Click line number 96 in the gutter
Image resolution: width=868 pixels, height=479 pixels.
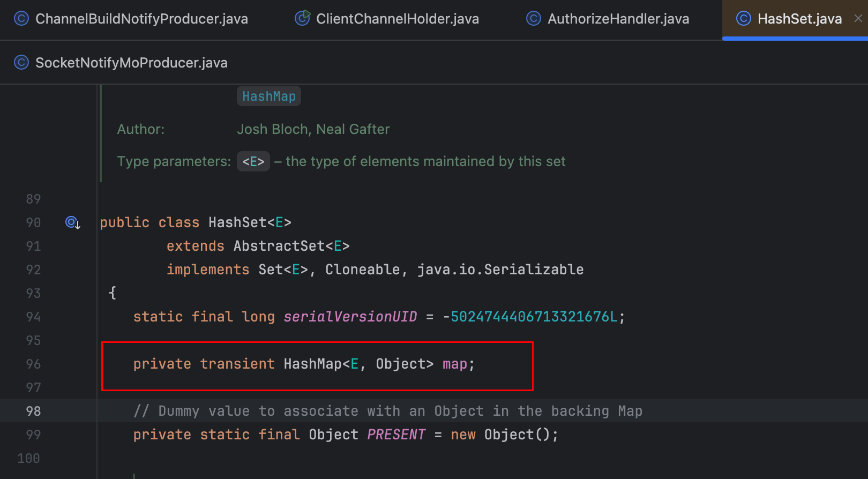(x=33, y=364)
